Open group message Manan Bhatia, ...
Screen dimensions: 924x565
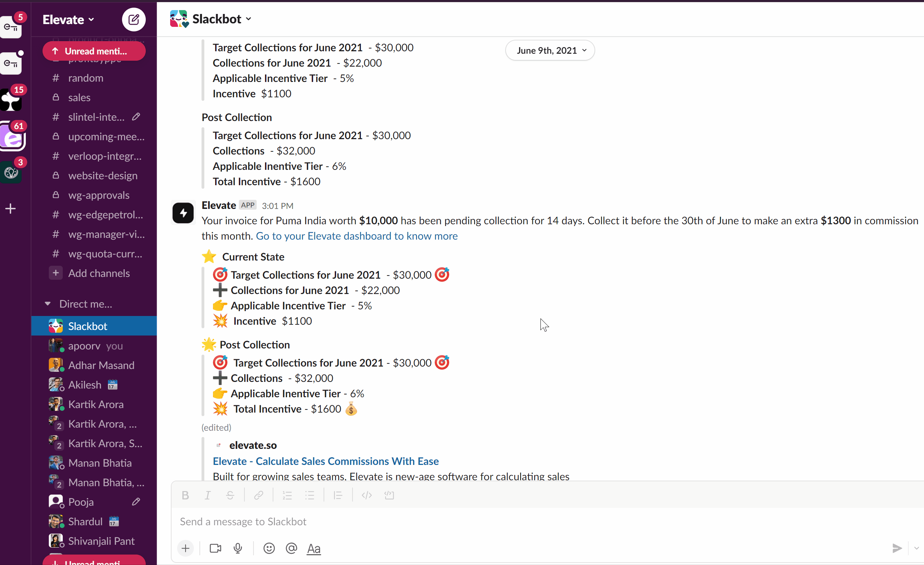tap(94, 482)
